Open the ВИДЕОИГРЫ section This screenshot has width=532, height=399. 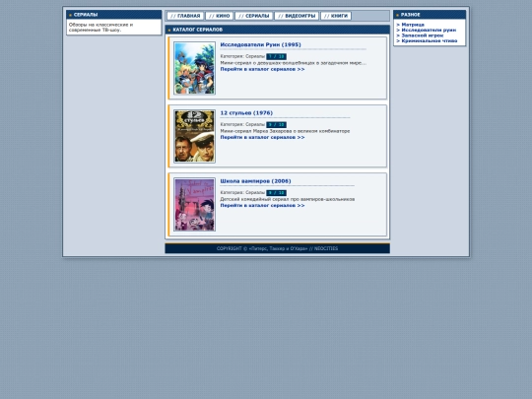point(297,16)
